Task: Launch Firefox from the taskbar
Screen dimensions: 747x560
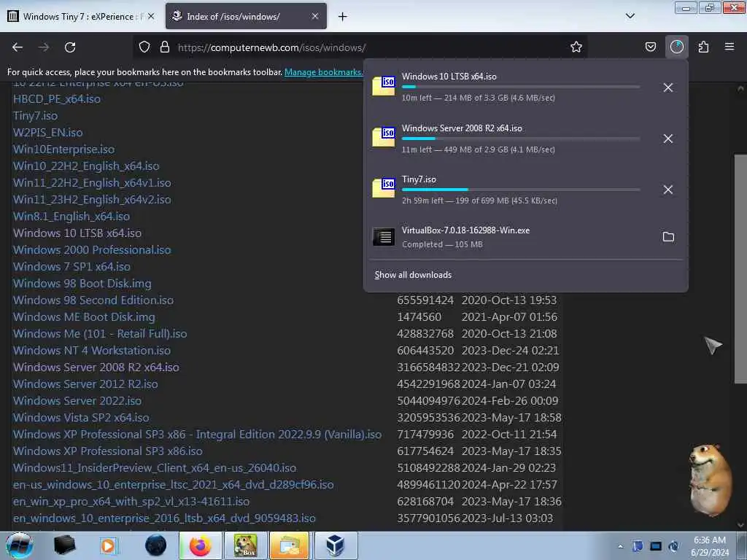Action: pyautogui.click(x=201, y=545)
